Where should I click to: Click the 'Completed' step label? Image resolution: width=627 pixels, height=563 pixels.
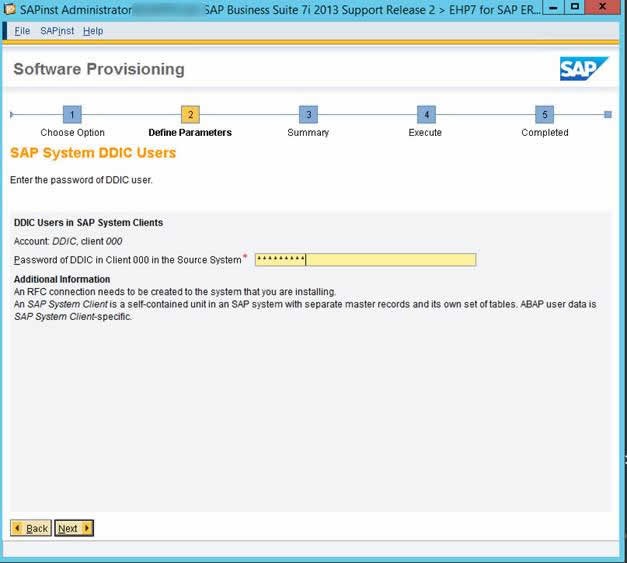pyautogui.click(x=545, y=133)
